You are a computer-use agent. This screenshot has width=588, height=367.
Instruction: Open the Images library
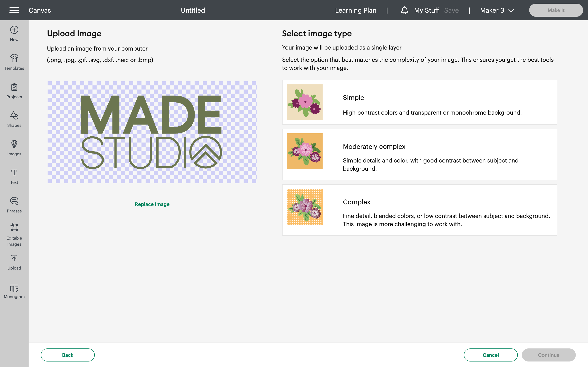coord(14,148)
